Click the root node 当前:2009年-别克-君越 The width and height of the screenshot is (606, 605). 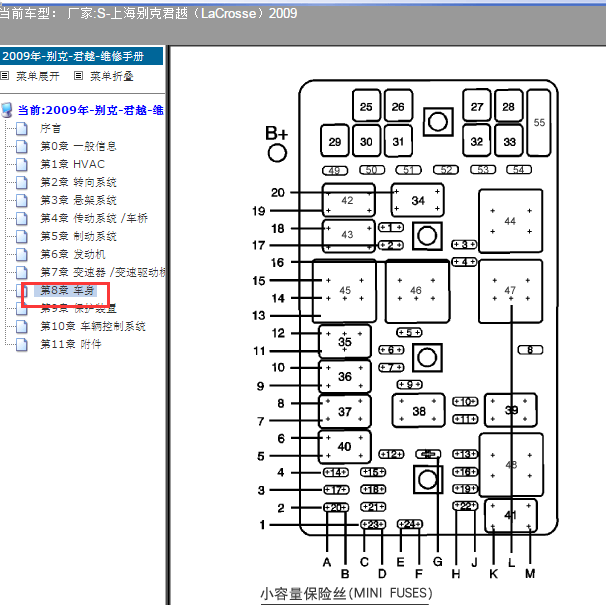coord(91,110)
